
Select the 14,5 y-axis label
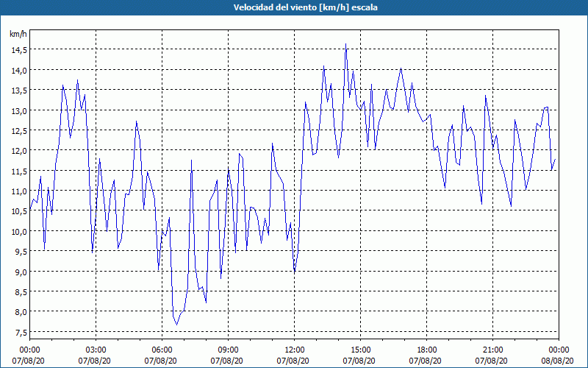18,50
